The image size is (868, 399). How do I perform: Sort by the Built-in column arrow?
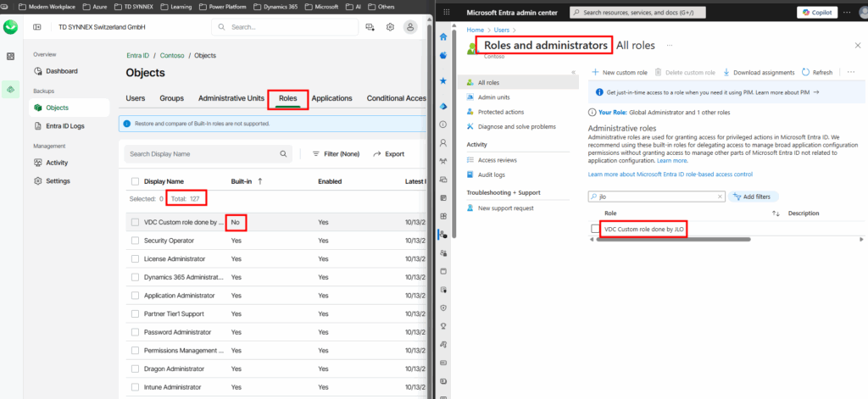pyautogui.click(x=259, y=181)
